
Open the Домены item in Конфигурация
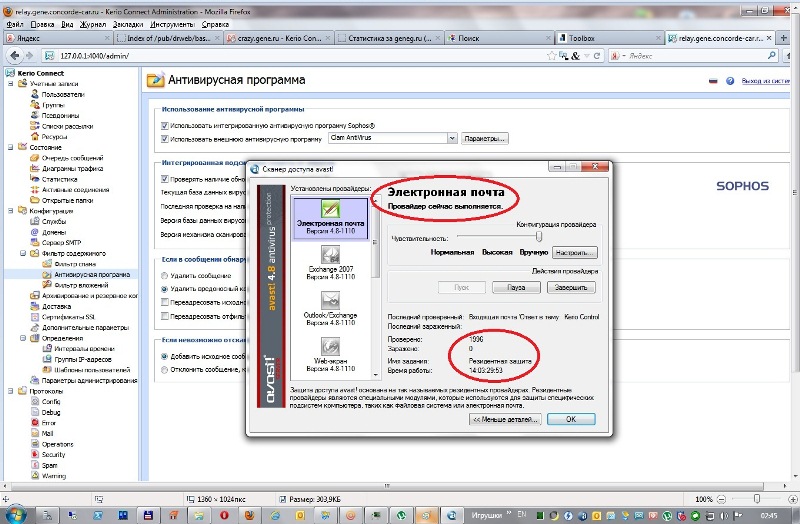tap(57, 231)
